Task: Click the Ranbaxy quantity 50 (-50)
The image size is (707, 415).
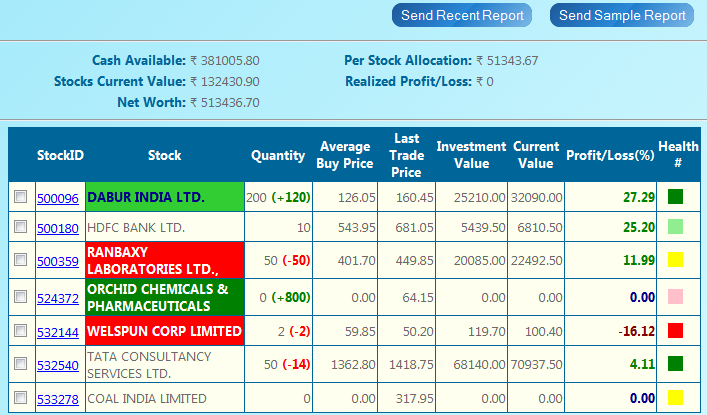Action: click(x=287, y=261)
